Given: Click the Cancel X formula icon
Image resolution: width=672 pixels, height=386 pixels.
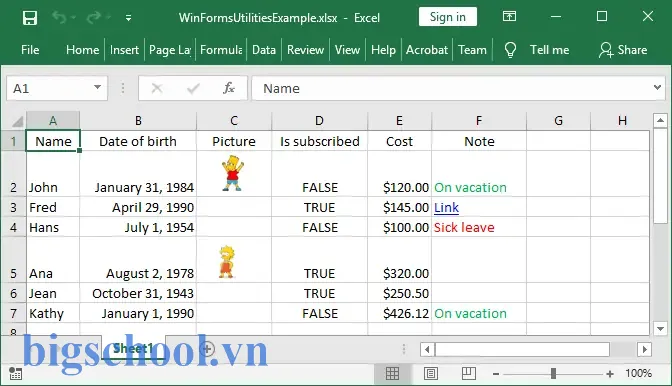Looking at the screenshot, I should (157, 88).
